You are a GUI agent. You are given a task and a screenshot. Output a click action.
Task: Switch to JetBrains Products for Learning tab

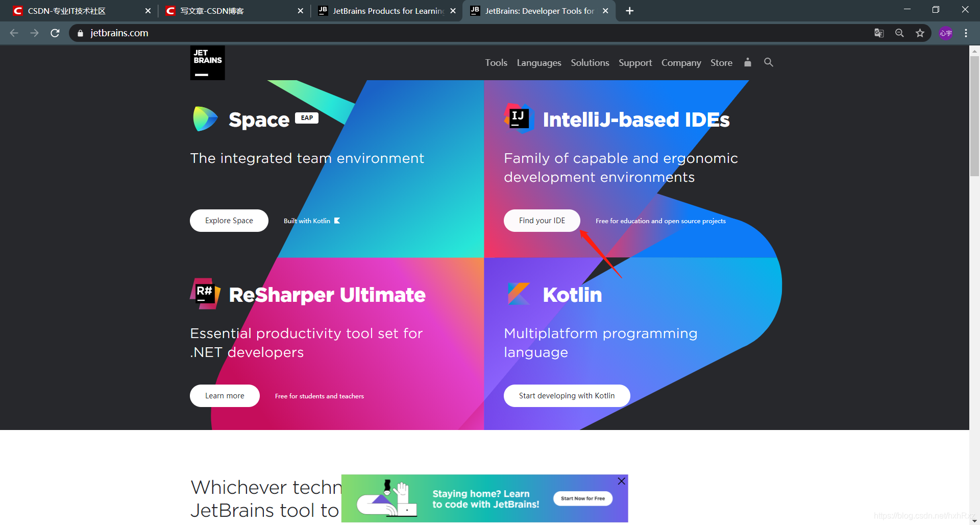coord(386,11)
